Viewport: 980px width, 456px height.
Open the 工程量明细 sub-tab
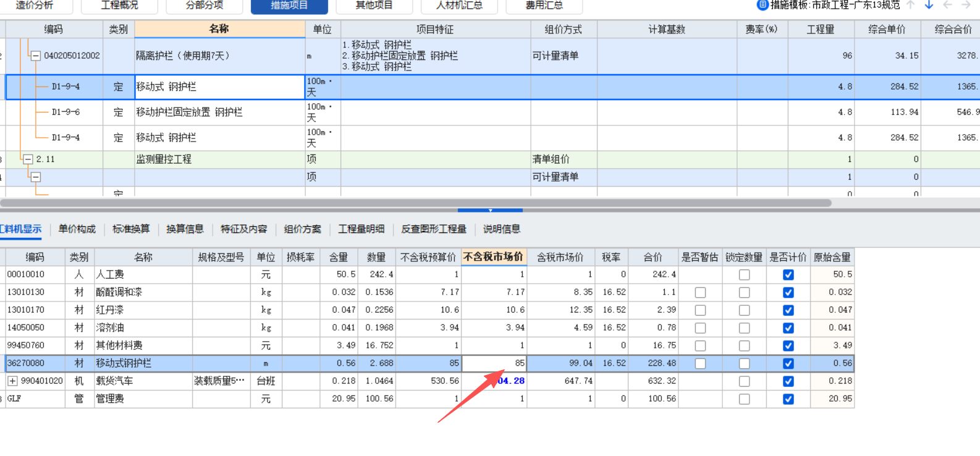361,229
